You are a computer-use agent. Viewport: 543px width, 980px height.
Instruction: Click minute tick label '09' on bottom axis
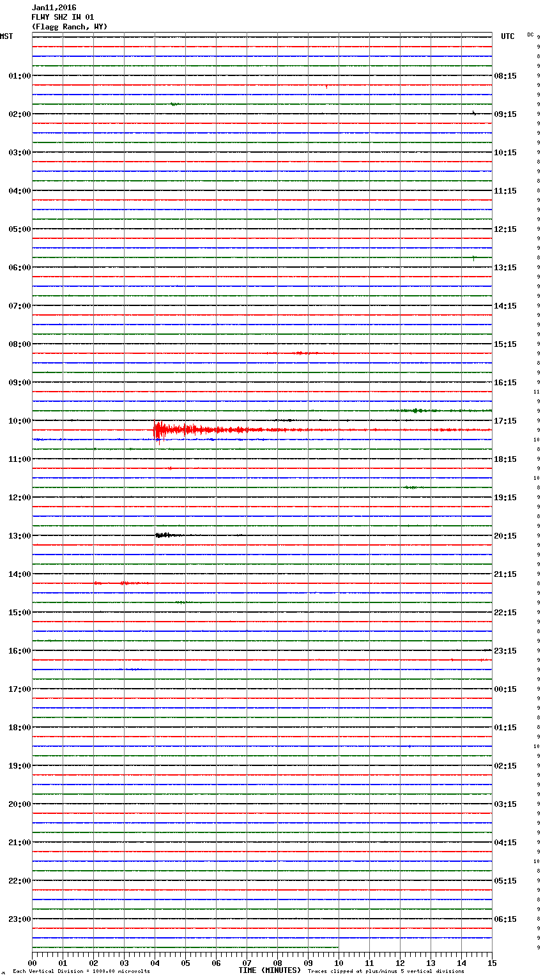point(308,962)
